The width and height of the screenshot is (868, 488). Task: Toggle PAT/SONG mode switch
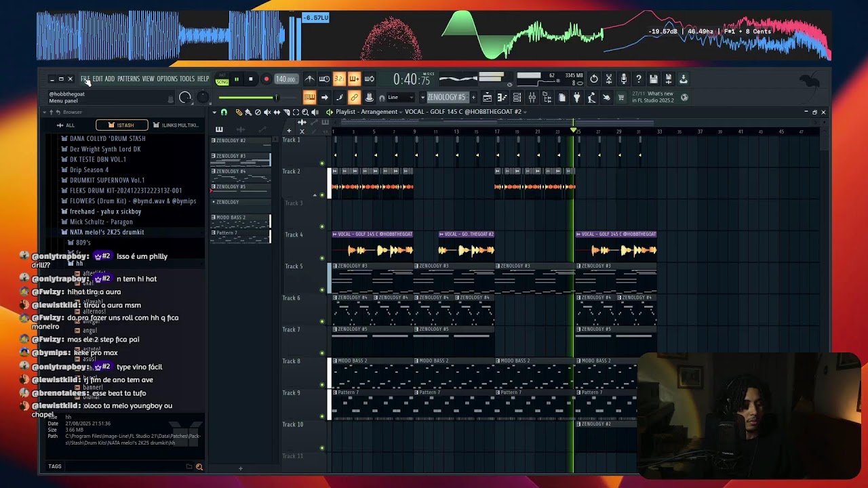click(222, 79)
